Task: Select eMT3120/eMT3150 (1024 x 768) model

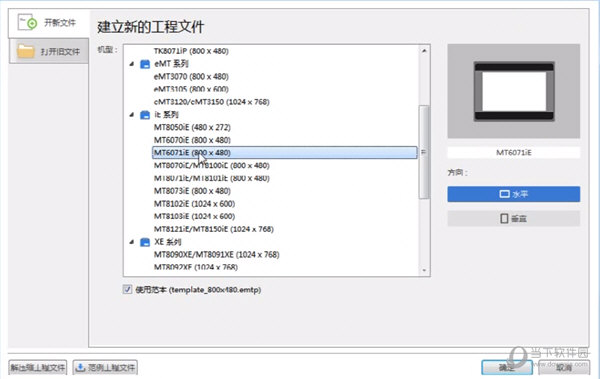Action: point(212,102)
